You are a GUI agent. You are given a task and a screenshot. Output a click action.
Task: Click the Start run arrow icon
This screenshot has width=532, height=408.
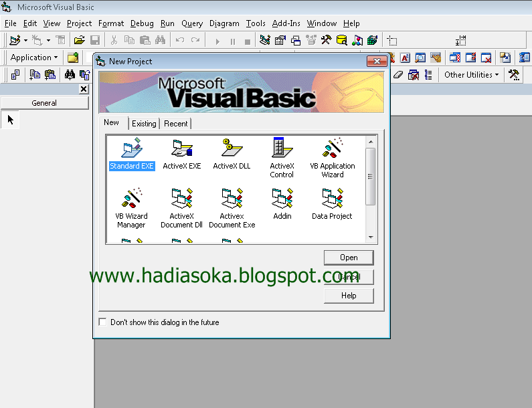tap(217, 41)
